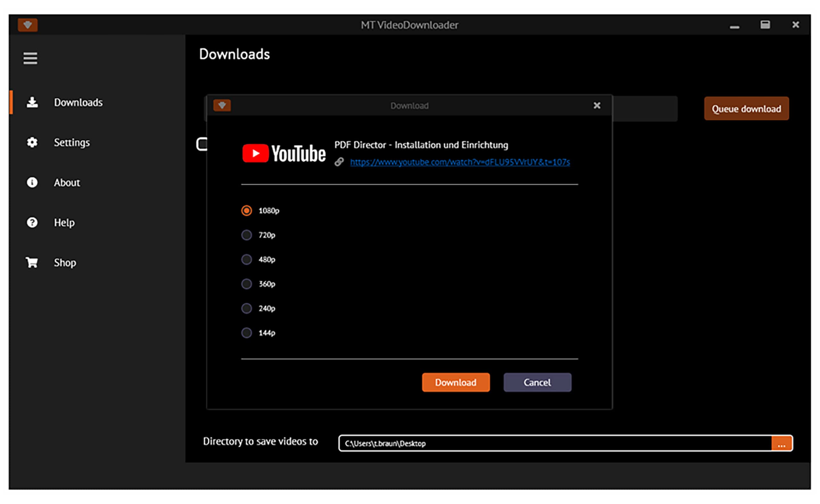
Task: Click the app logo in main title bar
Action: tap(28, 25)
